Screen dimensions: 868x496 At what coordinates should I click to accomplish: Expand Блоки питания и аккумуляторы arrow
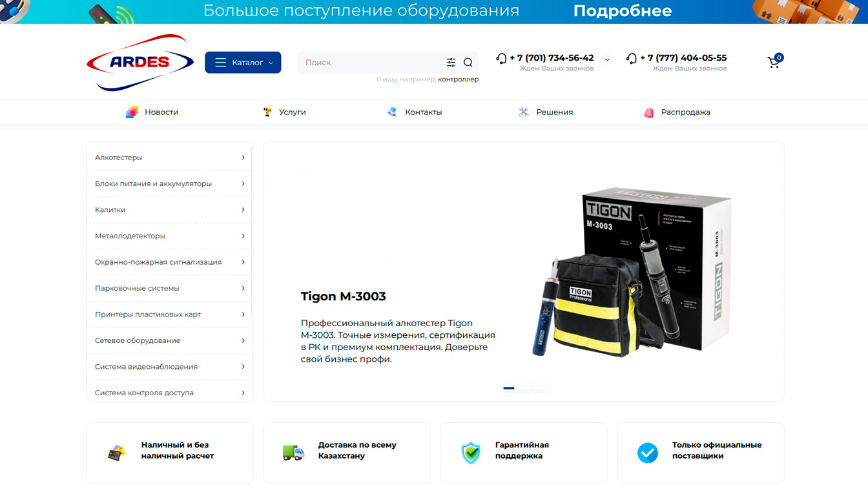coord(243,183)
